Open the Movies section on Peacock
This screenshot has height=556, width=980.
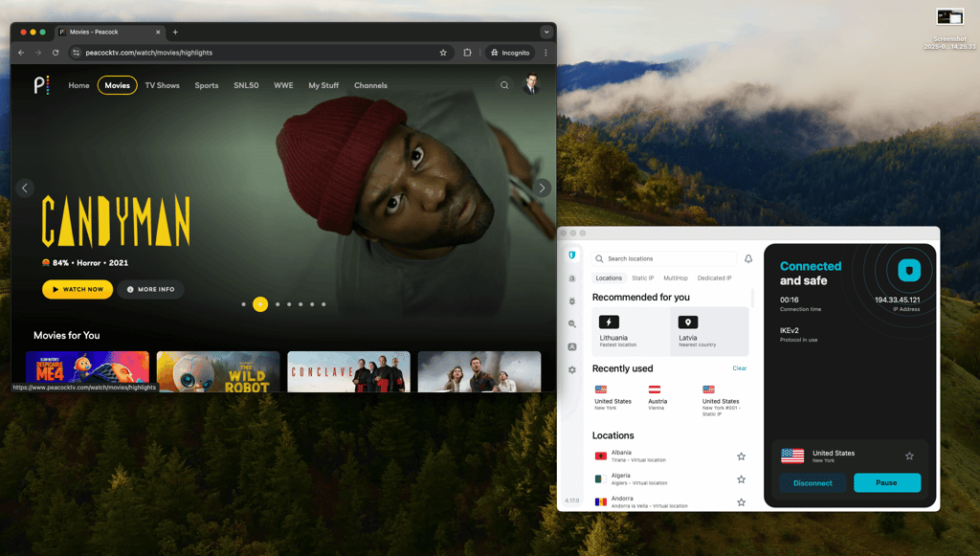click(117, 85)
